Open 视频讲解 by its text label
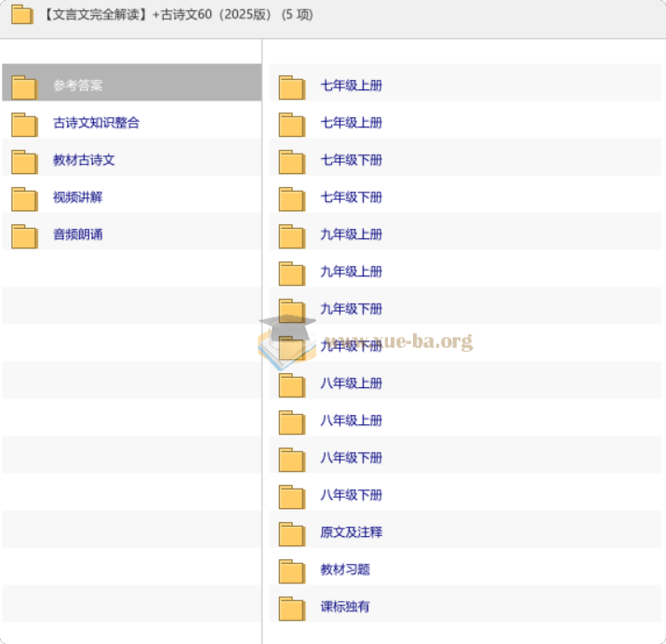 tap(78, 197)
